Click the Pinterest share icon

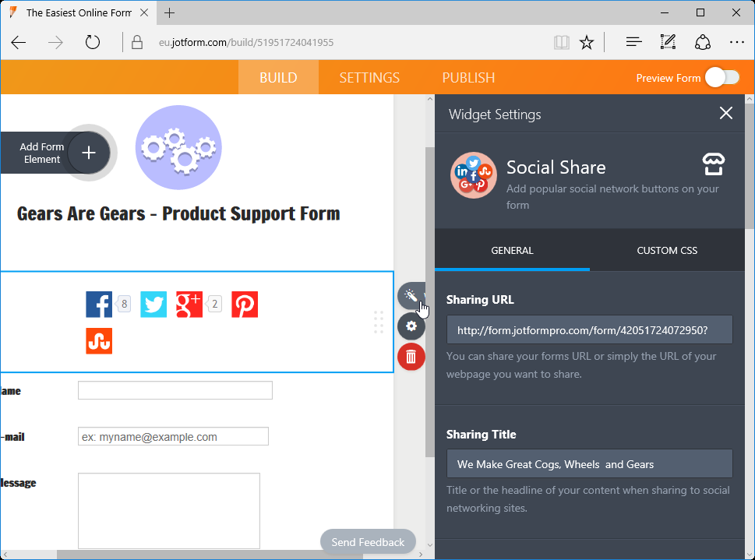(245, 304)
